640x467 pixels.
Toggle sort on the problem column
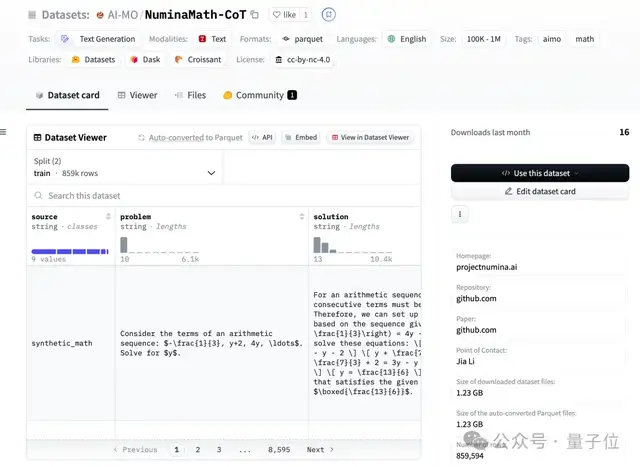click(302, 217)
